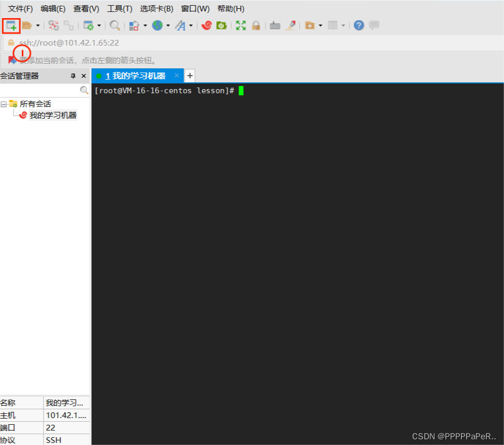Open the Encoding globe dropdown arrow
Screen dimensions: 504x445
click(x=168, y=25)
